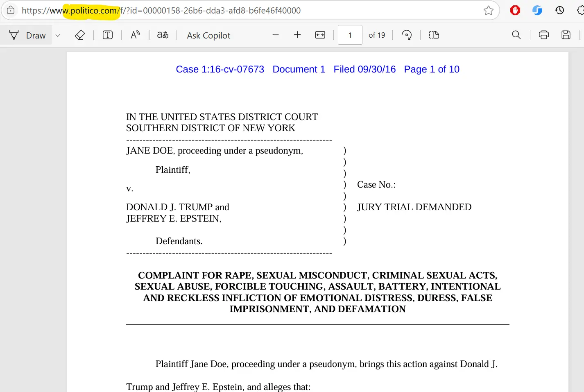Screen dimensions: 584x392
Task: Toggle the Page view layout
Action: click(x=434, y=35)
